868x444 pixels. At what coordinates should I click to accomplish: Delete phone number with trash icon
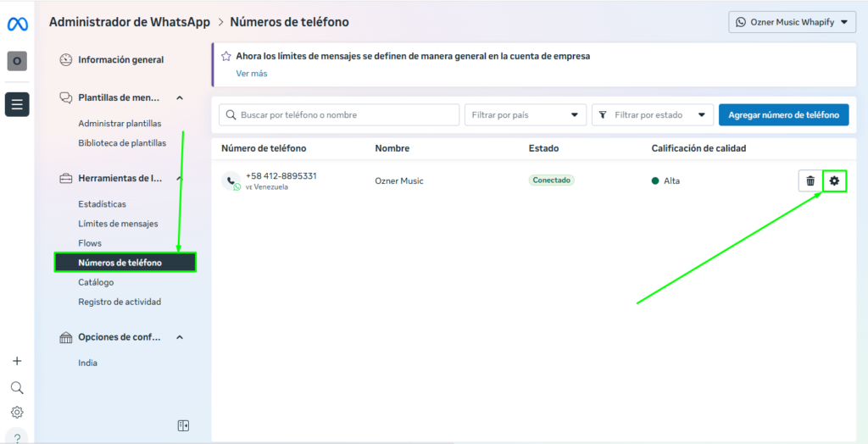click(810, 180)
